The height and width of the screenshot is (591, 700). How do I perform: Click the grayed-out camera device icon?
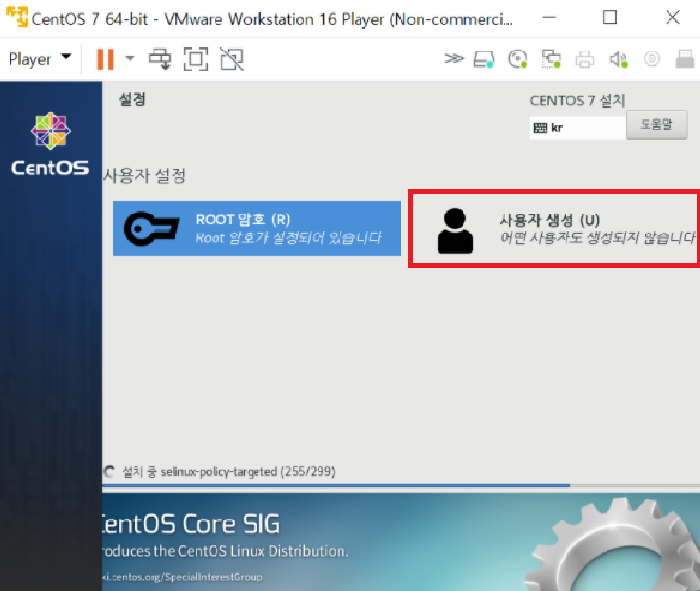[x=651, y=58]
